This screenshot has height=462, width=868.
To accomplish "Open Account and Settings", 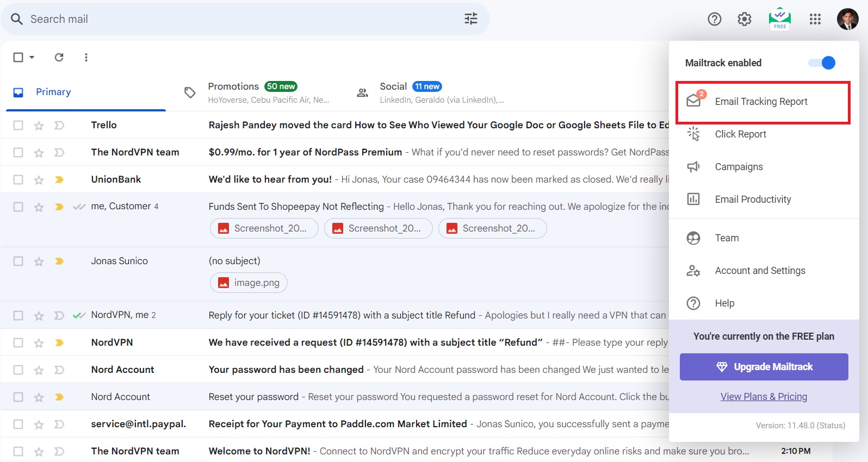I will pos(764,271).
